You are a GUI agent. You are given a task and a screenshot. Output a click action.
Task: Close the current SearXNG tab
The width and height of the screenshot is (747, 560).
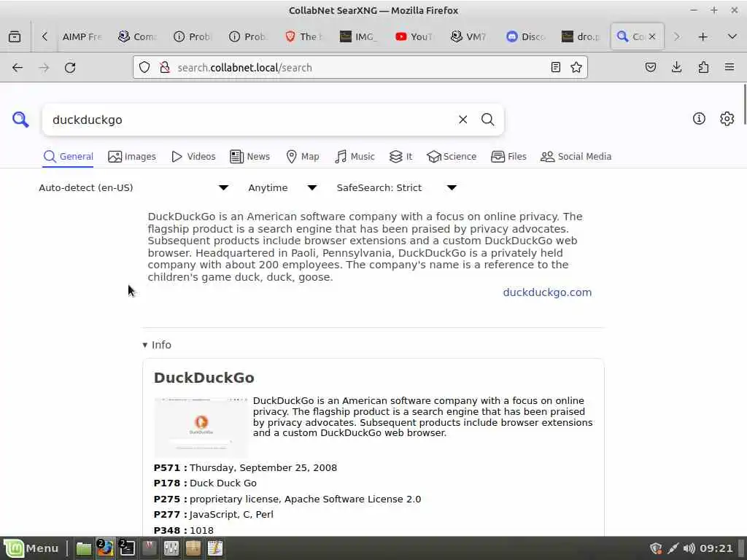652,36
